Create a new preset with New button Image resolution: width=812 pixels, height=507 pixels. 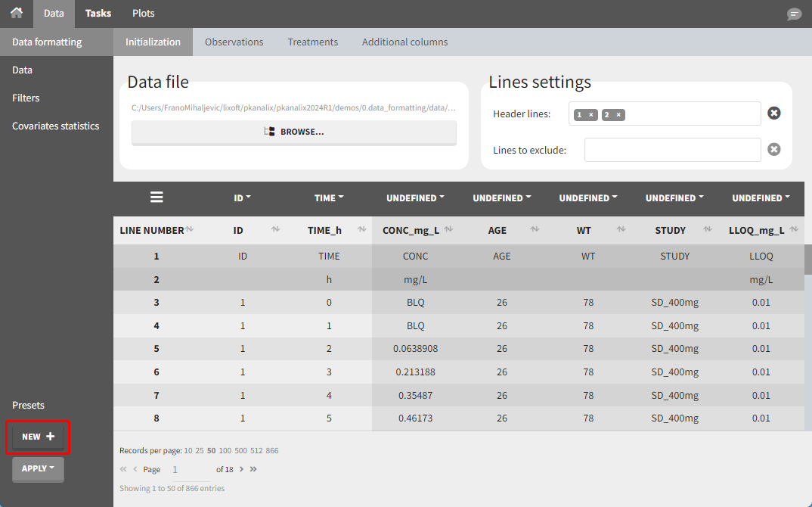(x=38, y=437)
